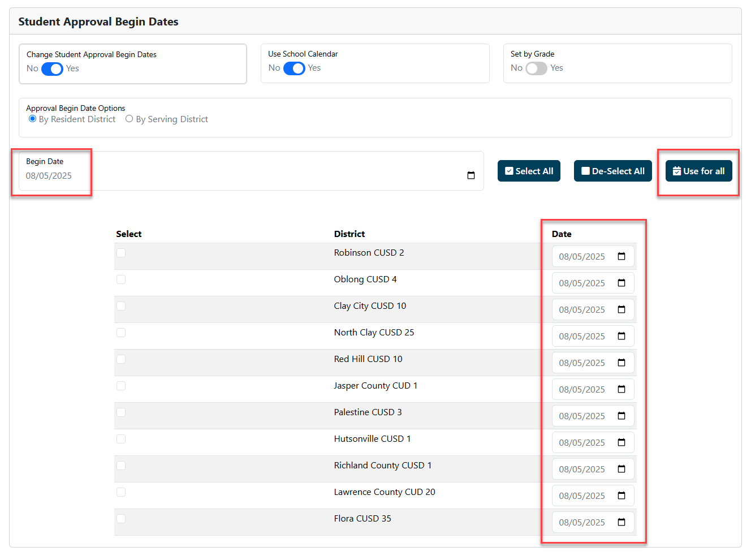Click the Robinson CUSD 2 district name
Screen dimensions: 751x560
[x=369, y=253]
